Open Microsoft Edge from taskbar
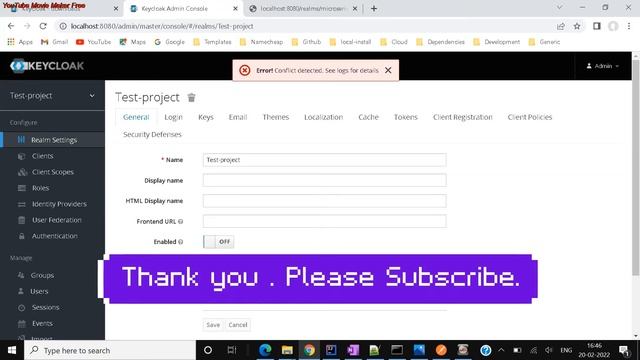 [265, 350]
